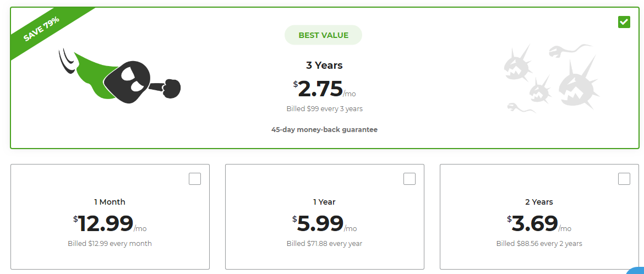644x274 pixels.
Task: Click the 3 Years plan title
Action: tap(324, 65)
